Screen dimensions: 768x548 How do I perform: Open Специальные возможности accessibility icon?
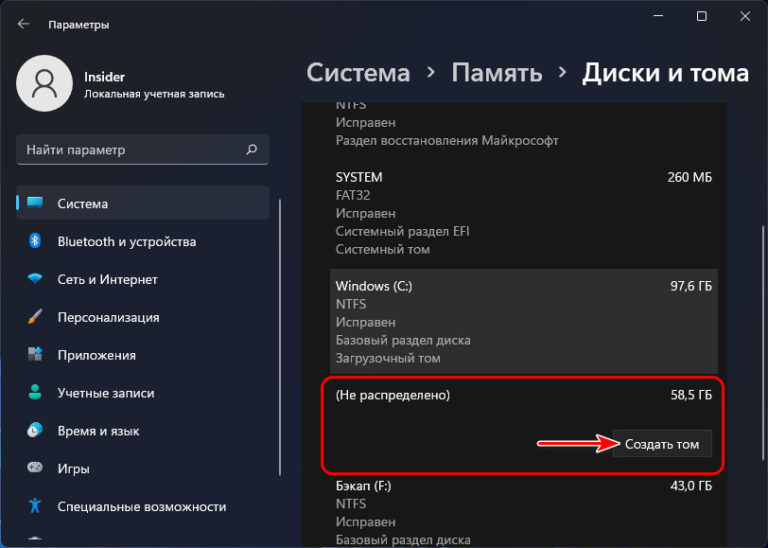click(x=35, y=507)
